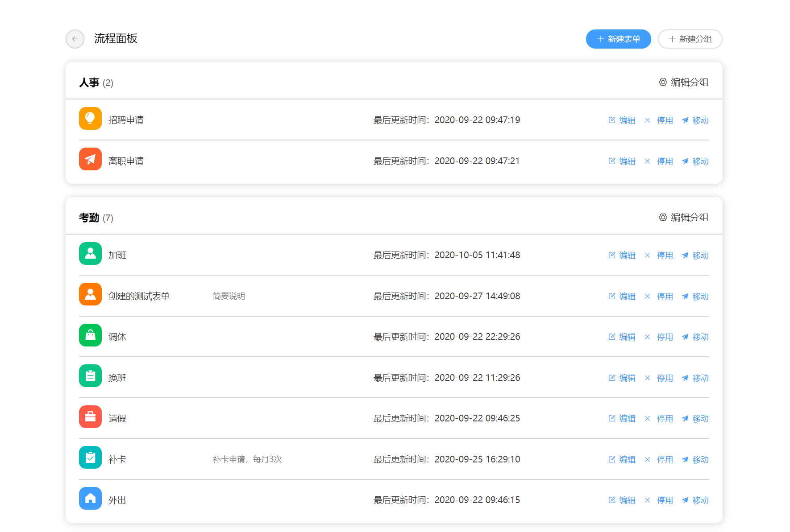The height and width of the screenshot is (532, 790).
Task: Click the orange lightbulb icon of 招聘申请
Action: click(x=90, y=119)
